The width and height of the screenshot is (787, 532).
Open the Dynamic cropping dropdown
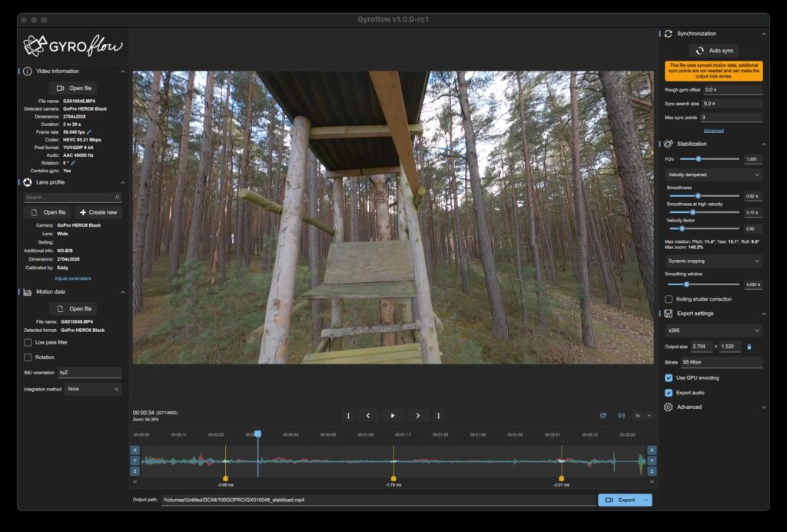(x=713, y=261)
